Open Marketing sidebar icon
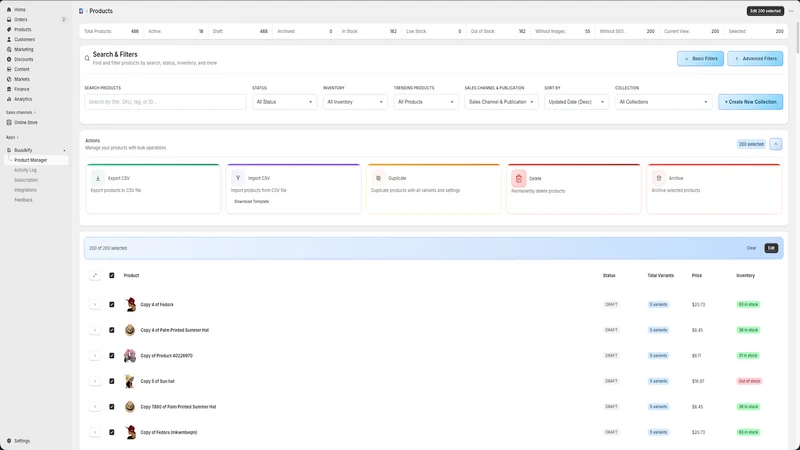This screenshot has width=800, height=450. 9,49
